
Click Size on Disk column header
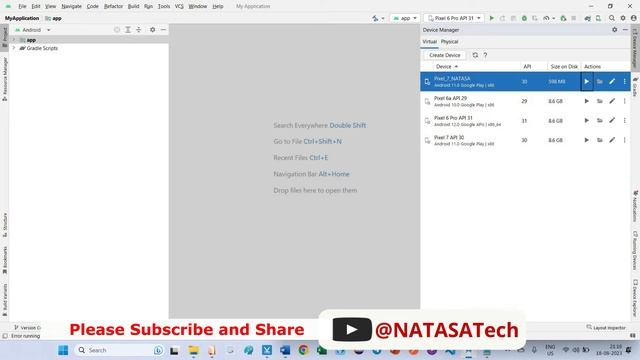pos(564,67)
